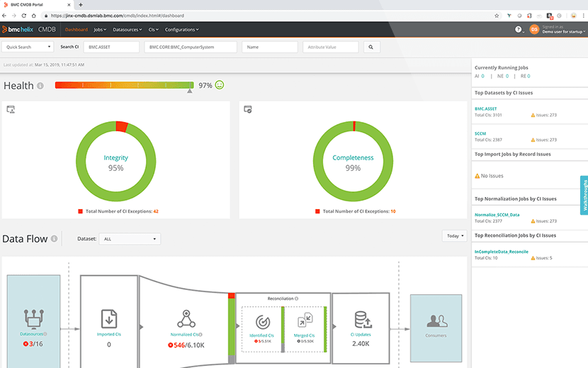Click the BMC_ComputerSystem class input field
This screenshot has width=588, height=368.
[x=191, y=47]
